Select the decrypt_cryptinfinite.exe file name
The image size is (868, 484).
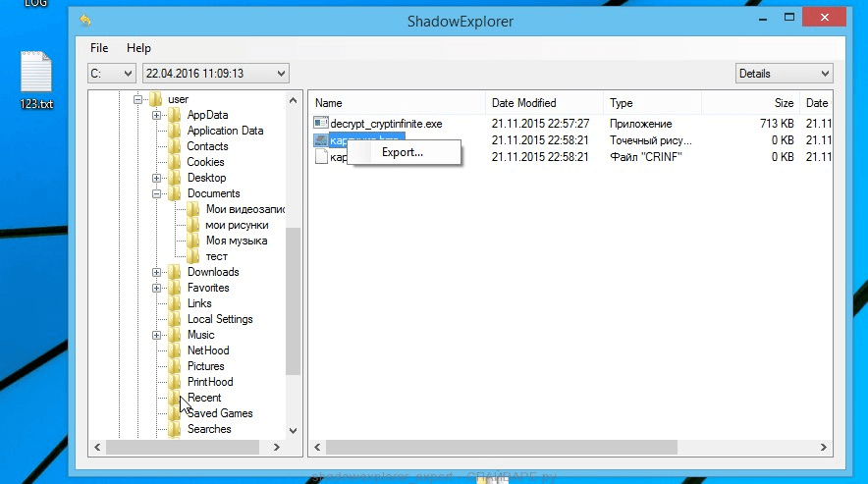(x=387, y=124)
